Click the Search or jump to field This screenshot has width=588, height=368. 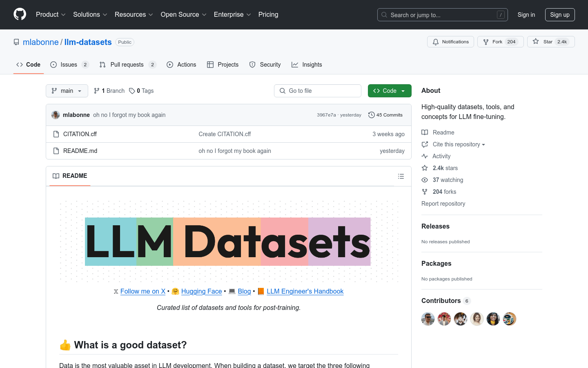tap(443, 15)
